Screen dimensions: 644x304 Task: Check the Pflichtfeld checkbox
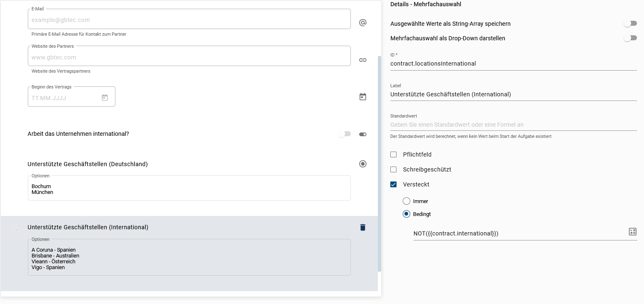(394, 154)
